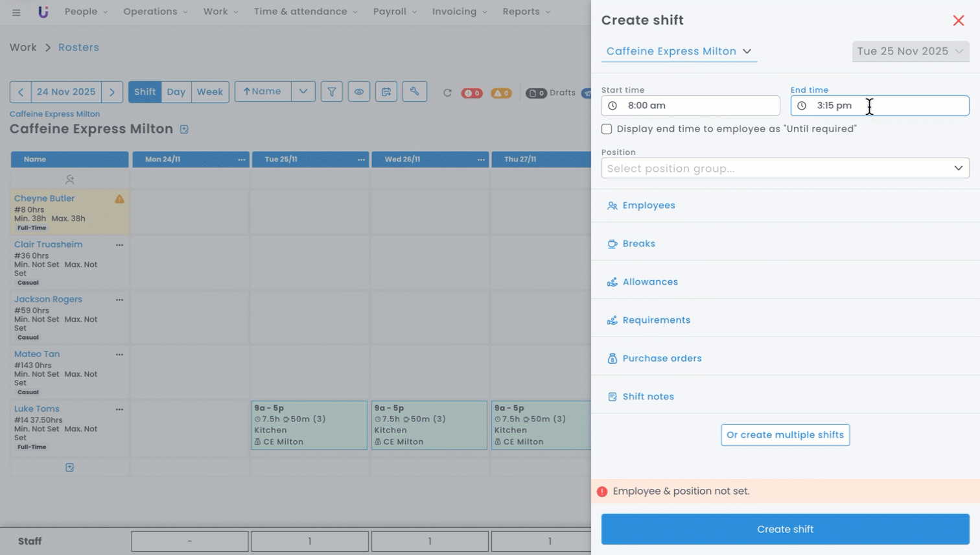980x555 pixels.
Task: Click the Create shift button
Action: (784, 529)
